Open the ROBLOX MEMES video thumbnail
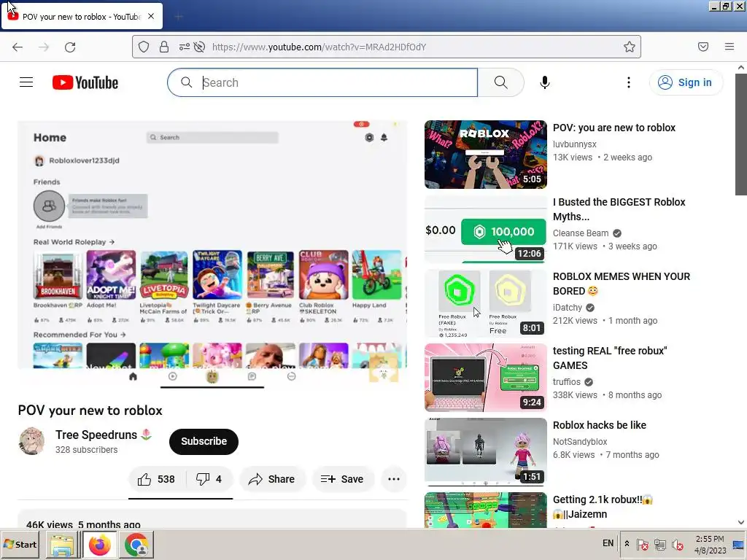 pos(485,304)
